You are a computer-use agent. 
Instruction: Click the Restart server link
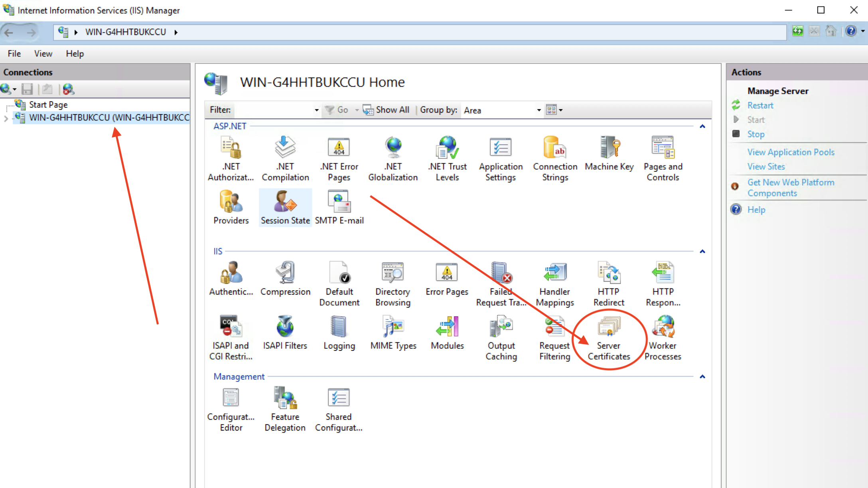pos(760,105)
